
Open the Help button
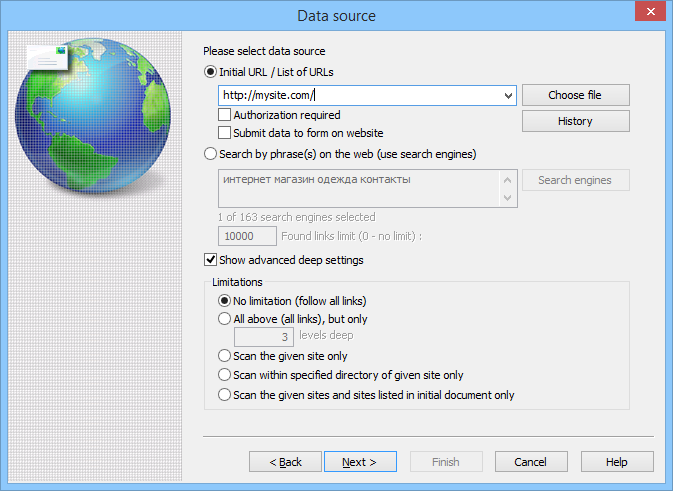click(617, 462)
